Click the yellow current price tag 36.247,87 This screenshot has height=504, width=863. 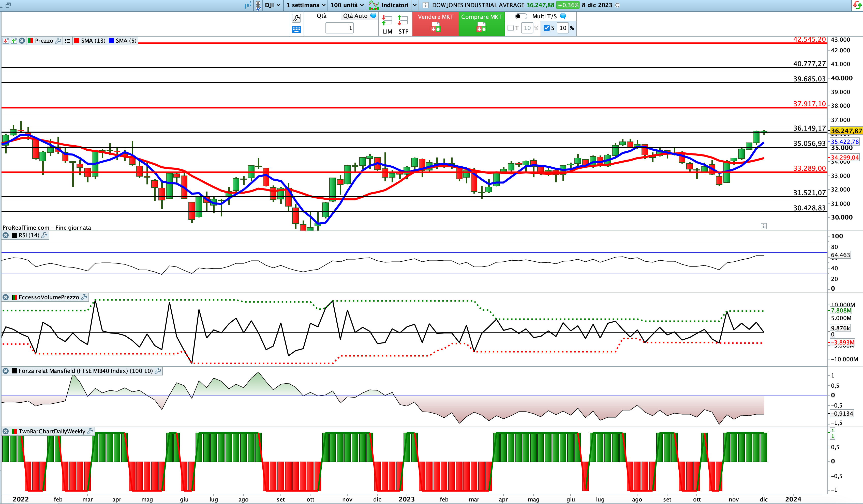(846, 131)
